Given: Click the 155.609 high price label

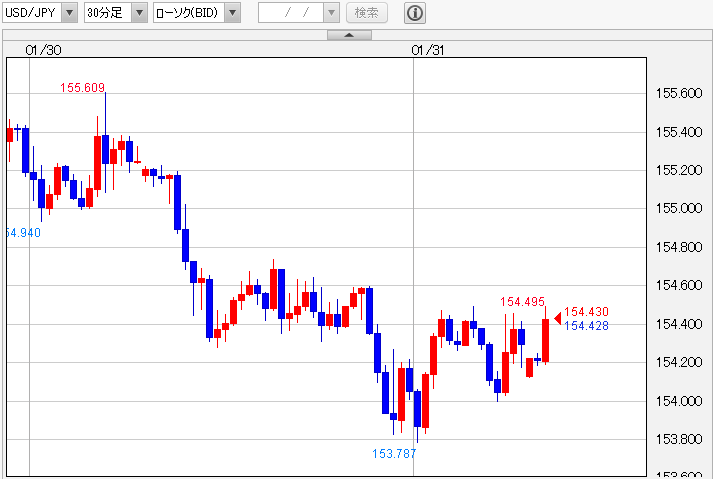Looking at the screenshot, I should pos(82,87).
